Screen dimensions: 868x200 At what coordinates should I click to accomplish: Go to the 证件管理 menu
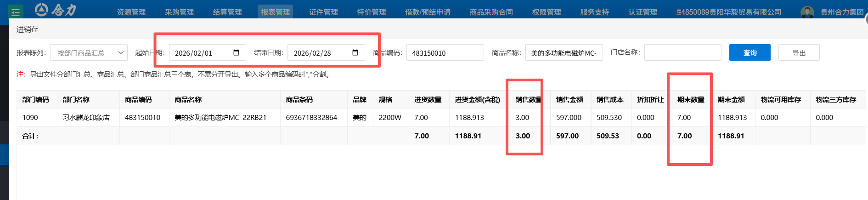(x=323, y=12)
